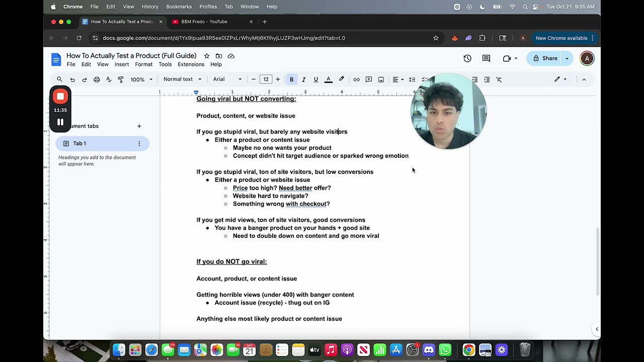Select the paint format tool
644x362 pixels.
[121, 79]
